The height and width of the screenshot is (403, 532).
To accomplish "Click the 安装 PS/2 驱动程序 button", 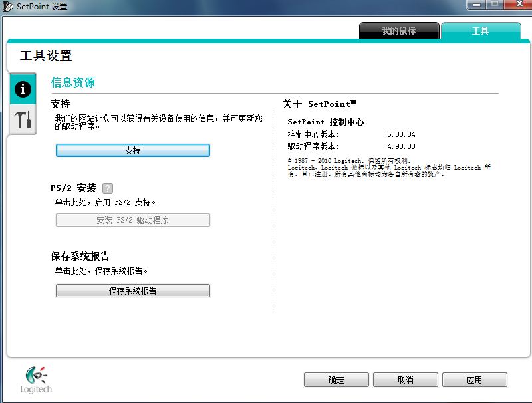I will [133, 220].
